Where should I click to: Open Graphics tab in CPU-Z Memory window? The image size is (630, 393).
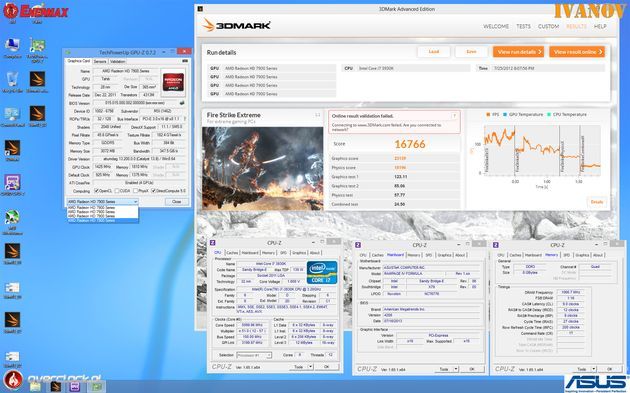tap(582, 255)
